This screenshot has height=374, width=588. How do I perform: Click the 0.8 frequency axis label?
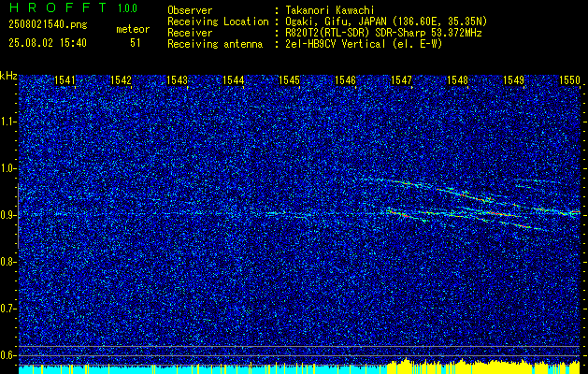point(7,262)
